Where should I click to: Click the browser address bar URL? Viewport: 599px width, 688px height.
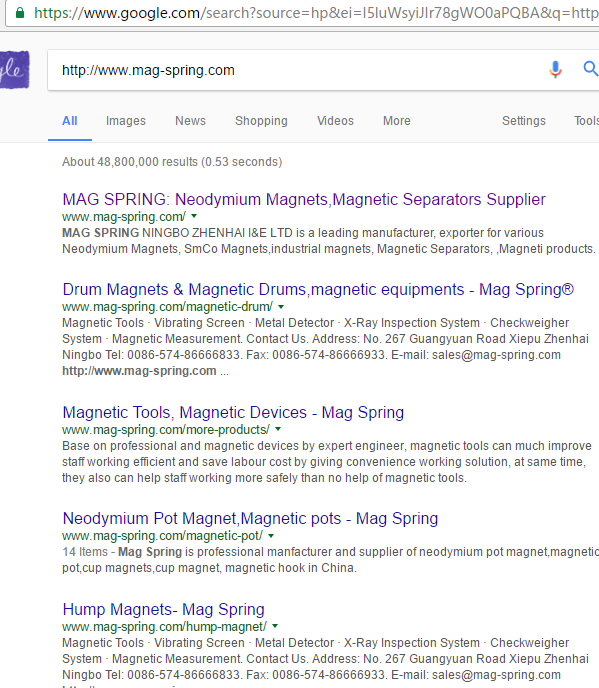[x=316, y=13]
